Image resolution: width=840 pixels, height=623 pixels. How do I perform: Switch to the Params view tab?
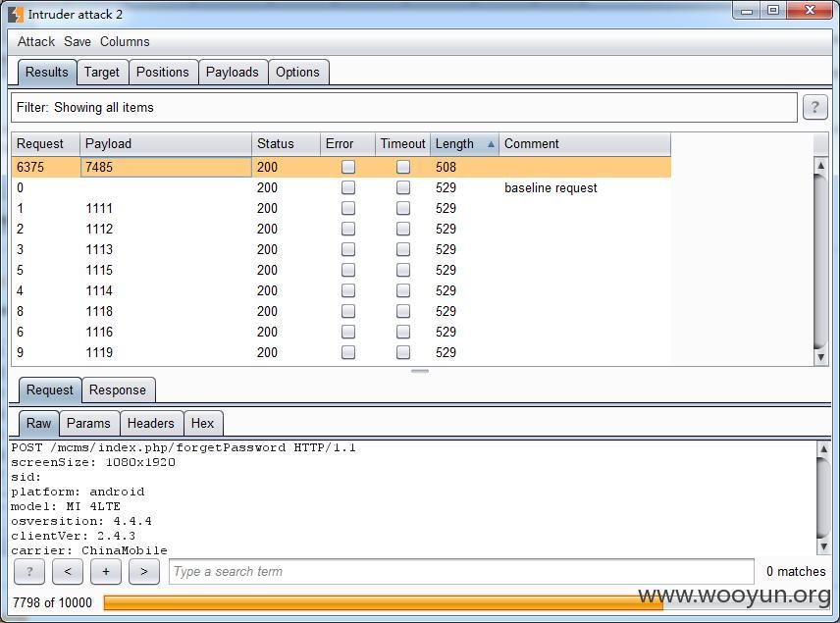[89, 423]
